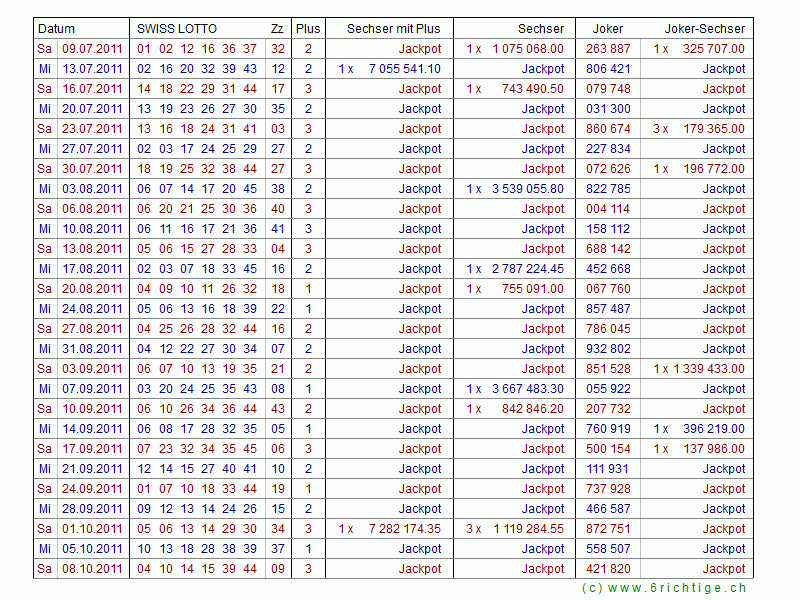Screen dimensions: 800x600
Task: Click the prize amount 7 282 174.35
Action: coord(404,529)
